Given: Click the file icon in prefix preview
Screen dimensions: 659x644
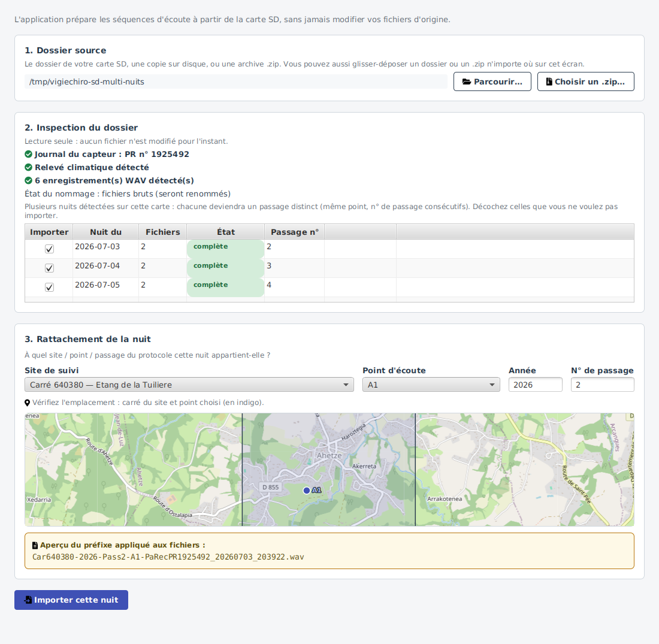Looking at the screenshot, I should pos(35,545).
